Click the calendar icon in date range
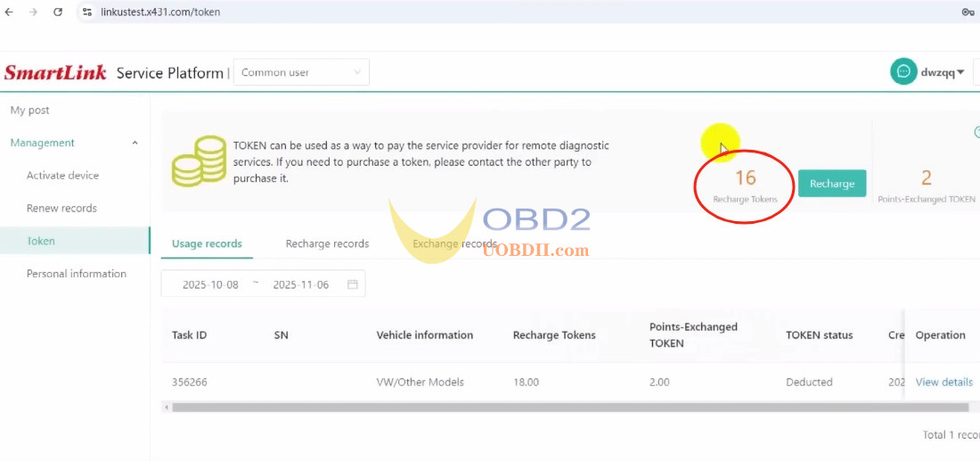The height and width of the screenshot is (461, 980). (x=353, y=284)
